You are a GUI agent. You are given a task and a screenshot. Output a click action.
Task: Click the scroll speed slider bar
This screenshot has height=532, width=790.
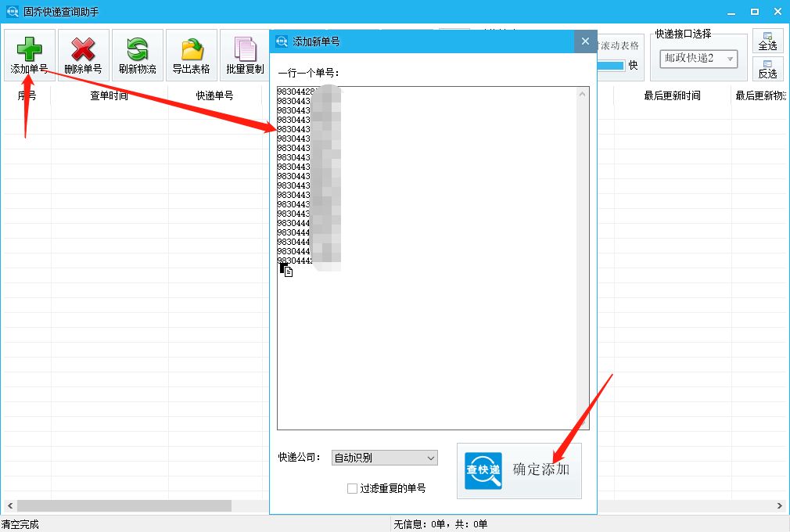click(611, 65)
